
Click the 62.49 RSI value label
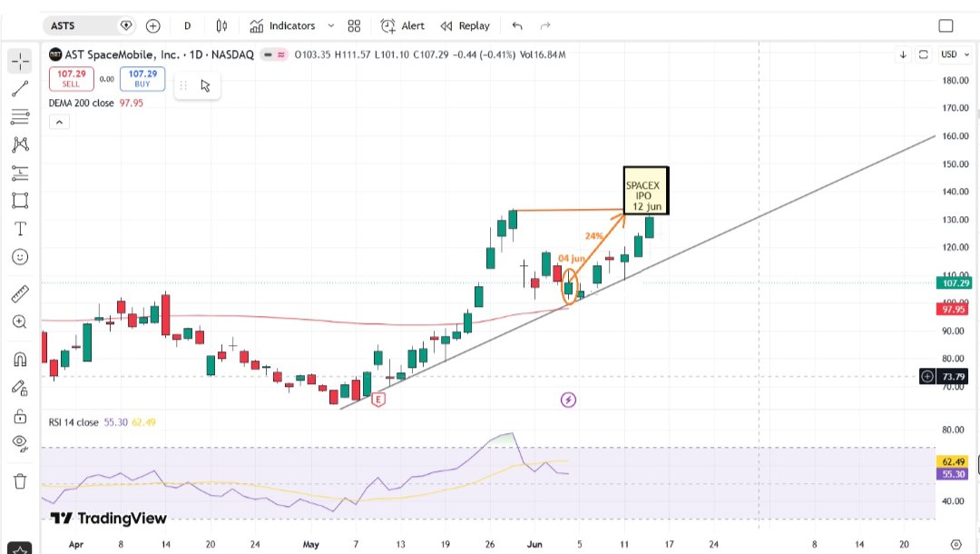pos(954,462)
